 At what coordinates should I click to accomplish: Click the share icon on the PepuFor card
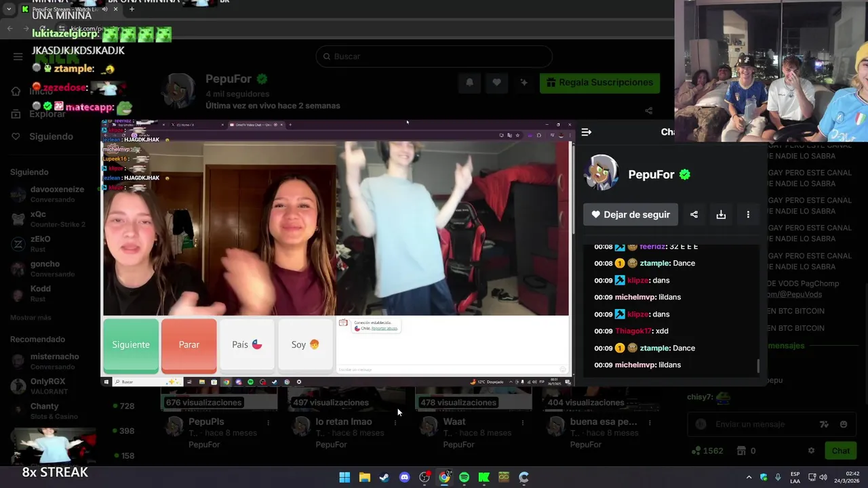click(x=694, y=215)
